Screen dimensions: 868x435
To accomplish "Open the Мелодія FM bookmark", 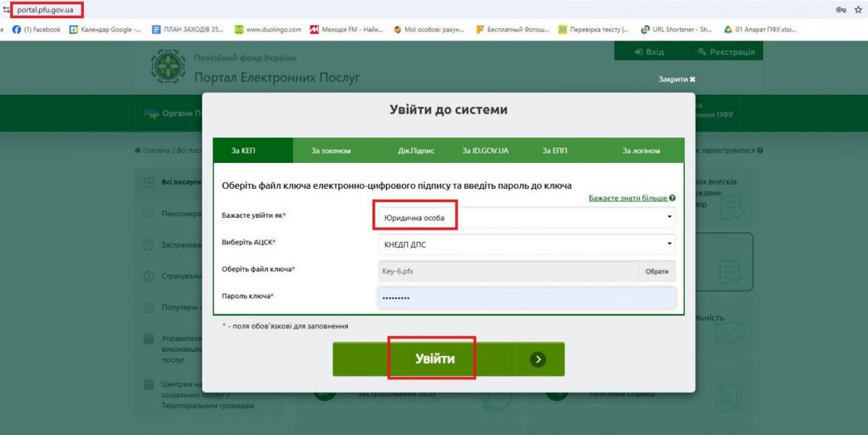I will click(346, 30).
